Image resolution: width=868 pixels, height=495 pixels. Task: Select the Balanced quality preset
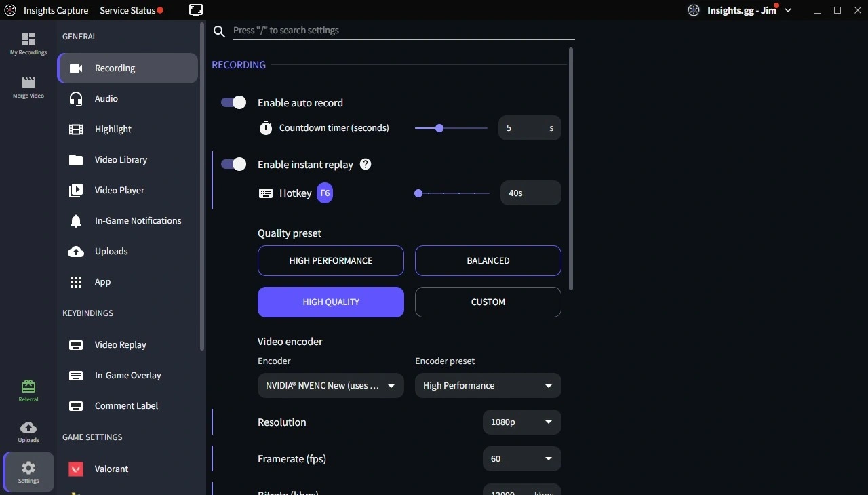[488, 261]
